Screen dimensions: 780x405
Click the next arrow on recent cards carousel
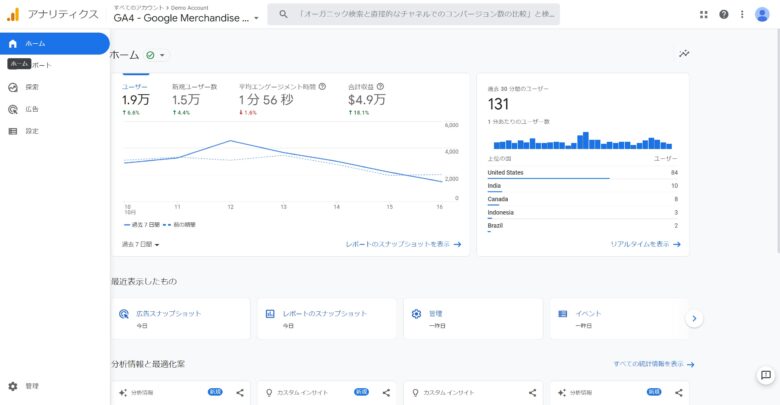(694, 318)
